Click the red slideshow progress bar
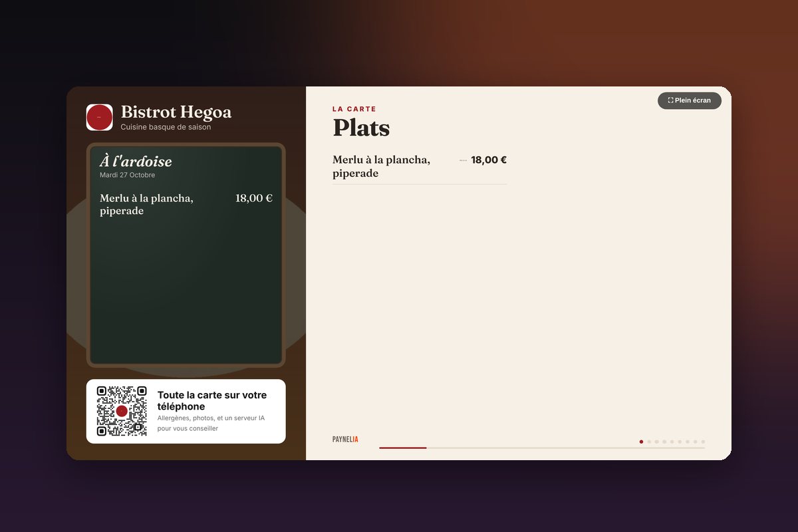 coord(403,448)
